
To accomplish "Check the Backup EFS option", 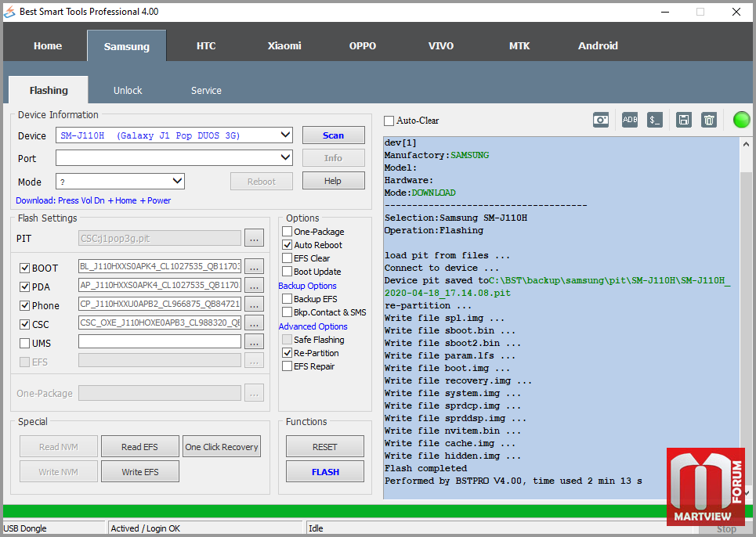I will click(x=288, y=299).
